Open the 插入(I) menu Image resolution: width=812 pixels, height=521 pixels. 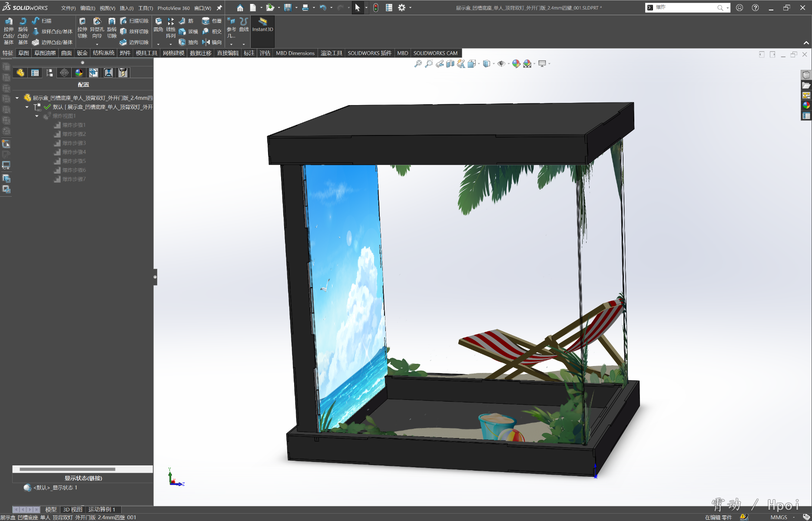[126, 8]
